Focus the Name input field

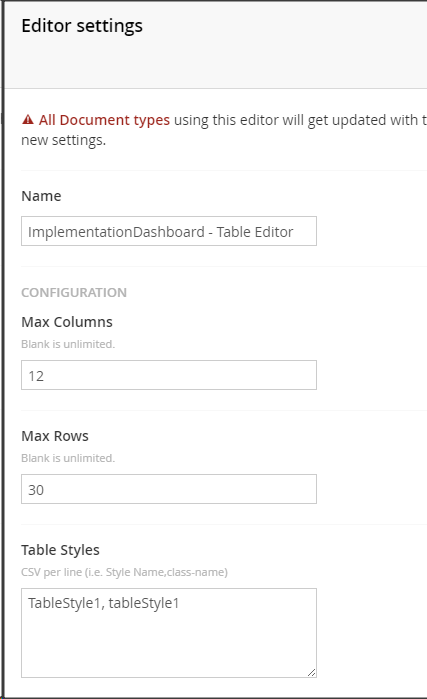click(x=169, y=231)
